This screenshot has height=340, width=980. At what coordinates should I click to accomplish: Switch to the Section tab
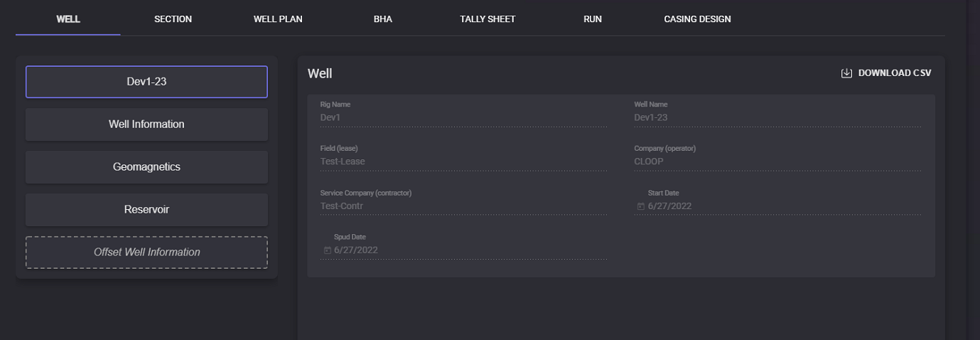pyautogui.click(x=173, y=19)
